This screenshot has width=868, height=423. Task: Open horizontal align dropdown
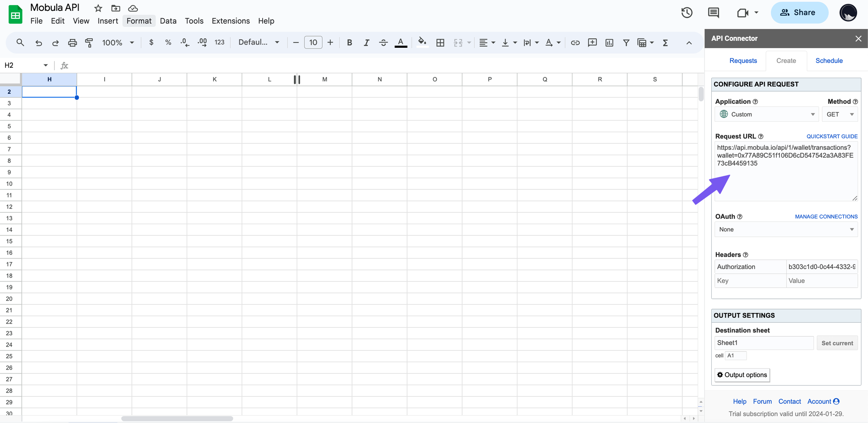487,43
